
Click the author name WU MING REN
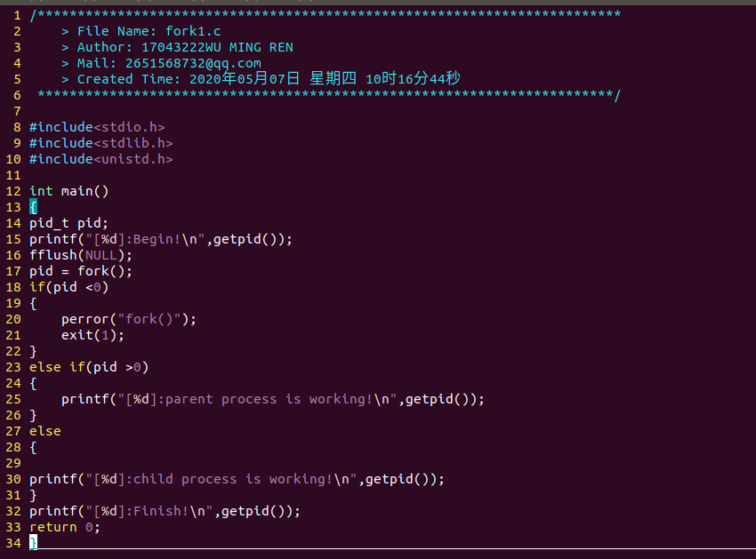coord(248,47)
